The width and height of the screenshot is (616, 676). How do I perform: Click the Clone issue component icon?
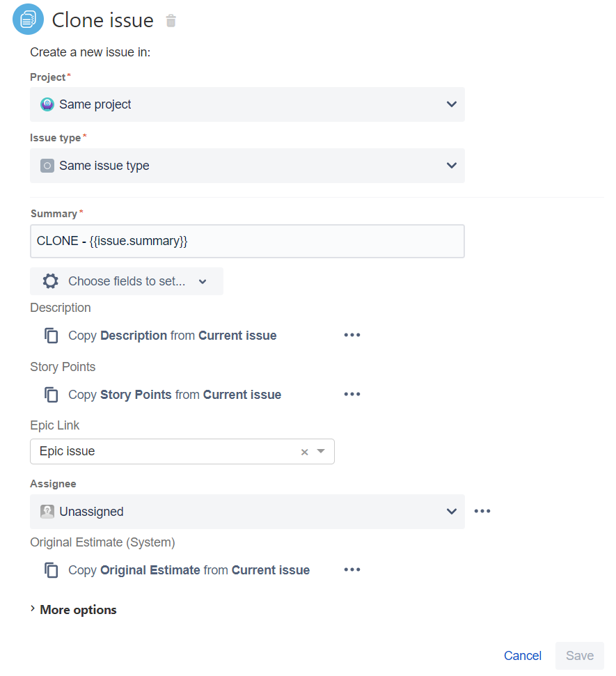(28, 19)
